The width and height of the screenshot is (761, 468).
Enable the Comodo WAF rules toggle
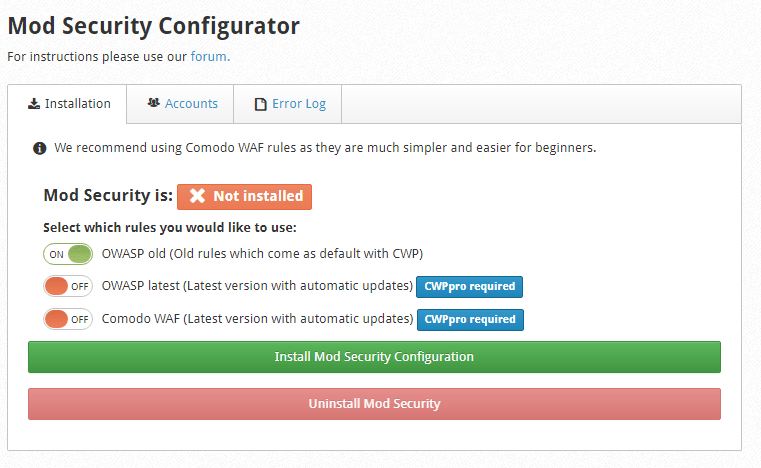(x=68, y=319)
